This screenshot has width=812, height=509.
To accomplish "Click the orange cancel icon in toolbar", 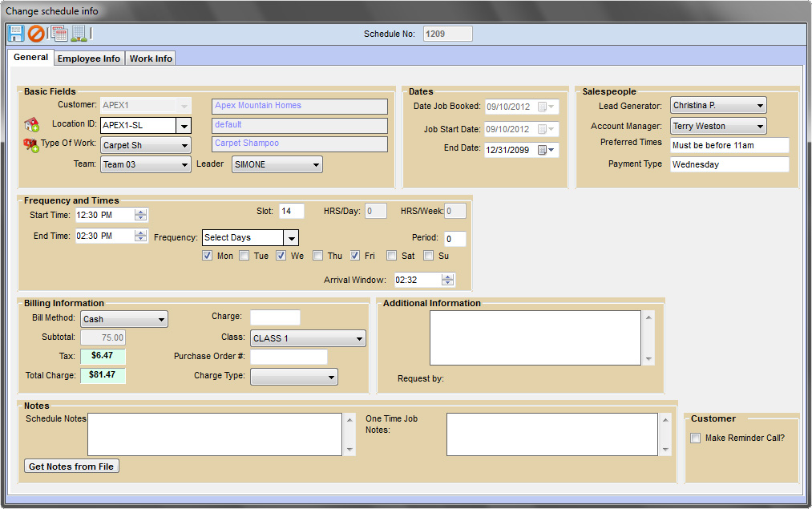I will point(36,34).
